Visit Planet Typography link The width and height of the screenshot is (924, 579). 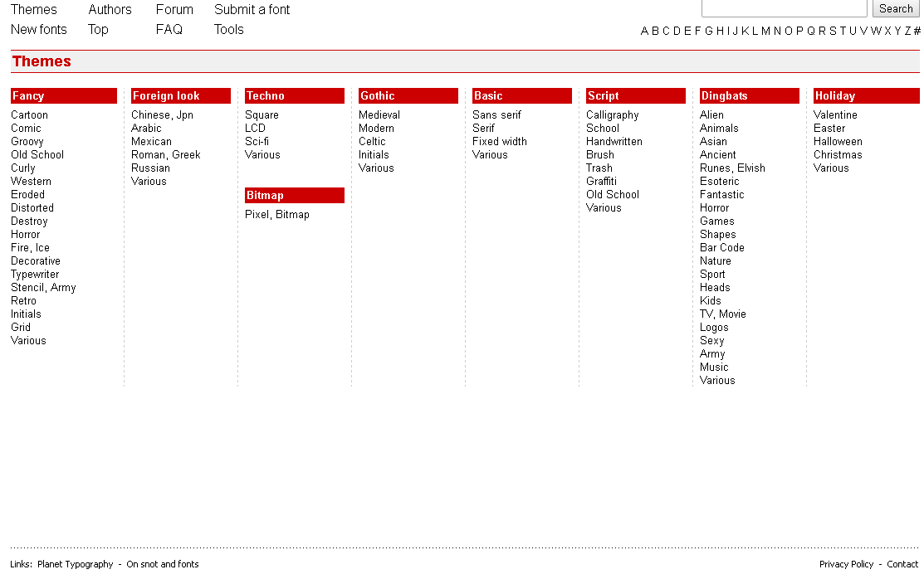coord(75,564)
